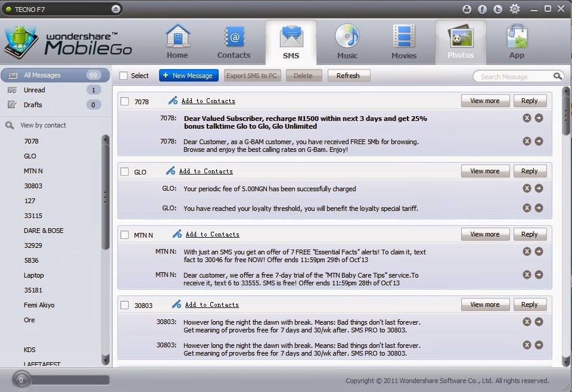
Task: Click the New Message button
Action: pos(189,76)
